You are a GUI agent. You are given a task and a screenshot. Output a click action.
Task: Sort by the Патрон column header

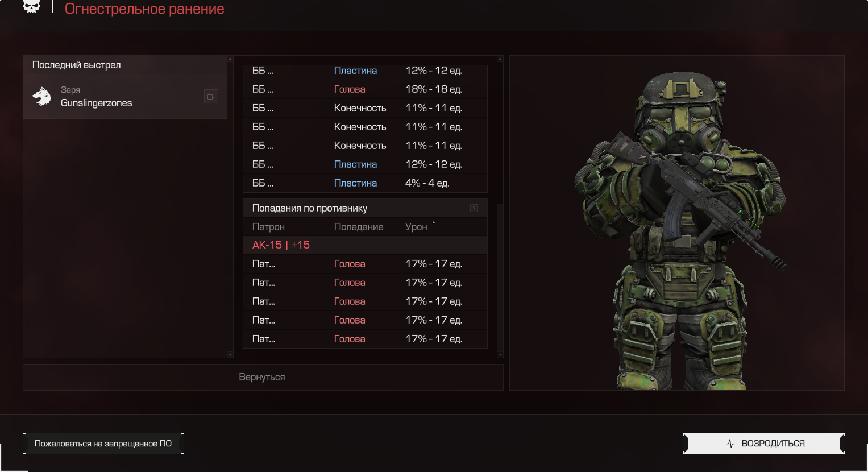[x=269, y=227]
